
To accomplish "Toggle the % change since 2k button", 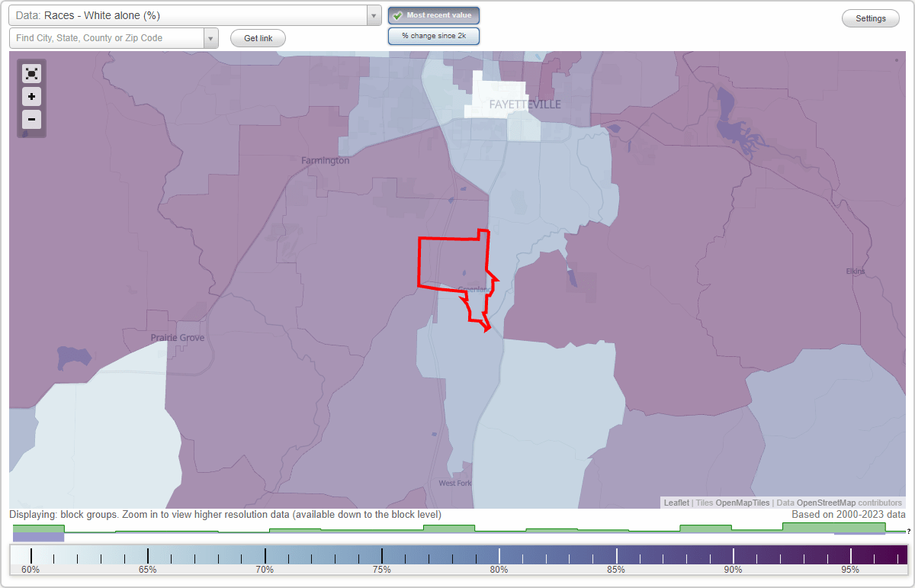I will tap(433, 35).
